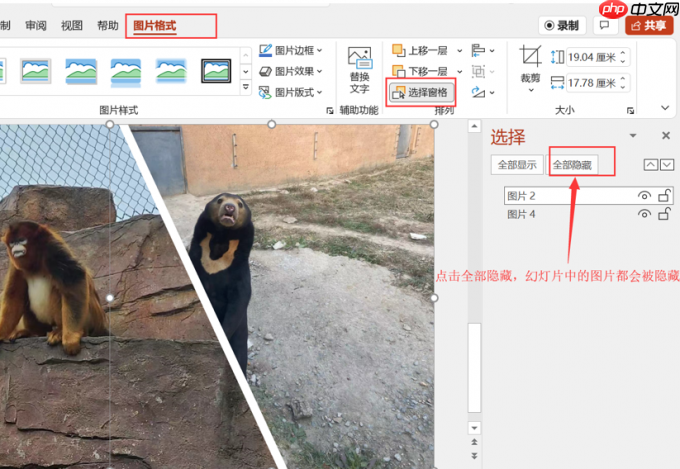680x469 pixels.
Task: Open the 选择 pane options dropdown arrow
Action: pos(633,136)
